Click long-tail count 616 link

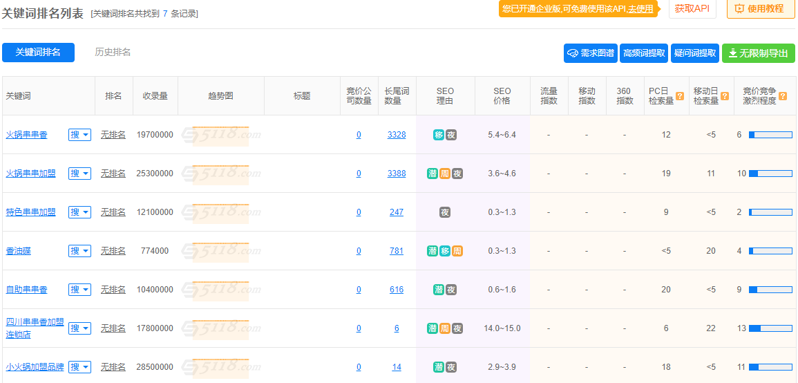click(x=396, y=289)
